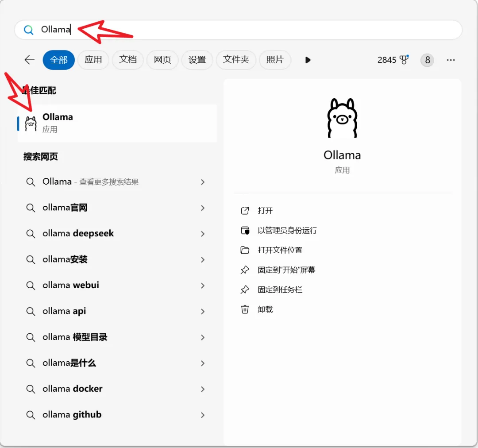Select 固定到任务栏 option
Viewport: 478px width, 448px height.
280,290
